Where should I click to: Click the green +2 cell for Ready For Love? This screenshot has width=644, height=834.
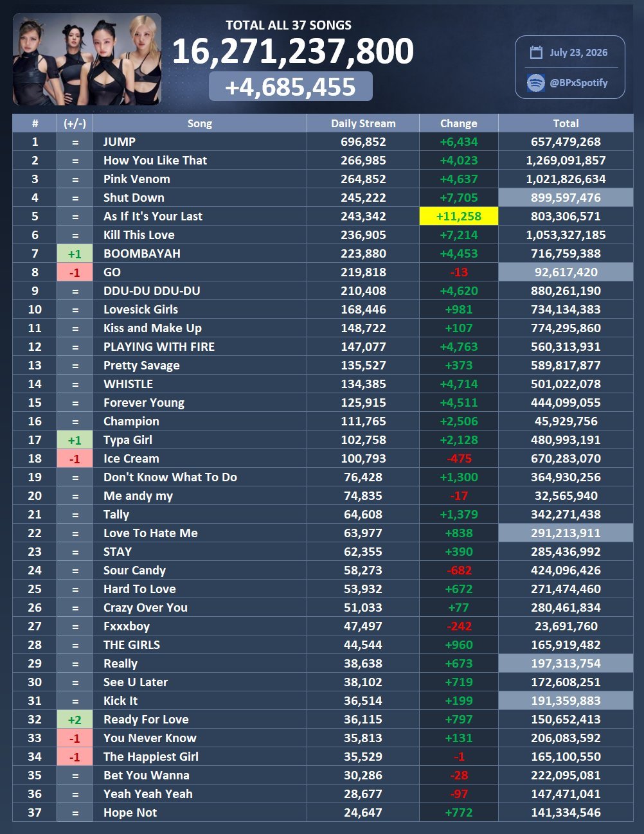coord(75,720)
